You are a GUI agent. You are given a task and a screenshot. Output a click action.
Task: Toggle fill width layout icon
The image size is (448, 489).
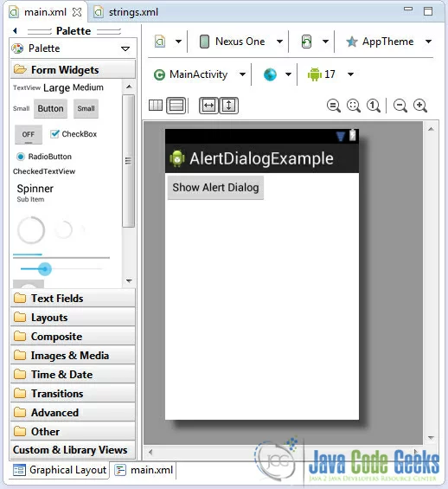pos(208,106)
